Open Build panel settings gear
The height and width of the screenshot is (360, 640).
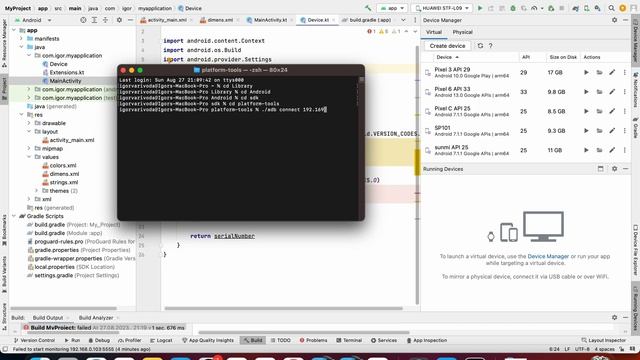pyautogui.click(x=614, y=318)
